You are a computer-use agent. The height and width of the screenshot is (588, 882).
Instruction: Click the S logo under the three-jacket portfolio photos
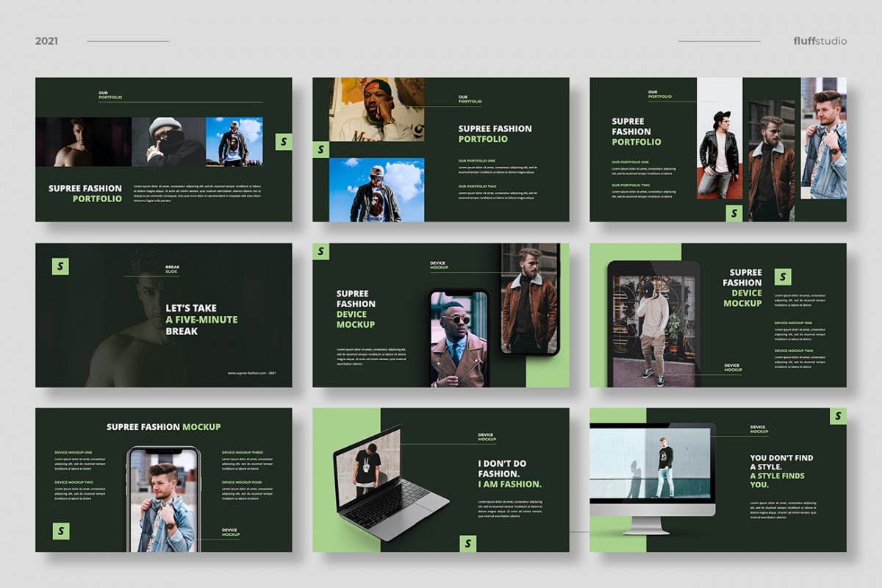coord(734,214)
